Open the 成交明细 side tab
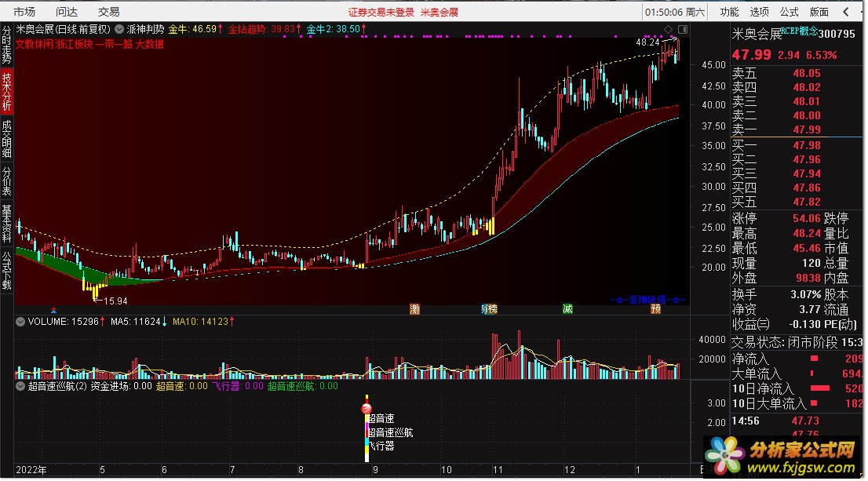 [x=6, y=139]
